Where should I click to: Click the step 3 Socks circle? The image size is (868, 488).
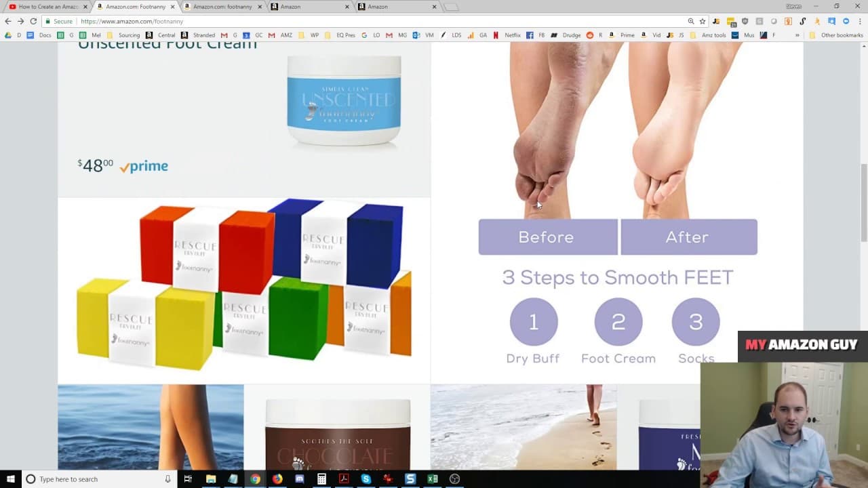point(696,322)
